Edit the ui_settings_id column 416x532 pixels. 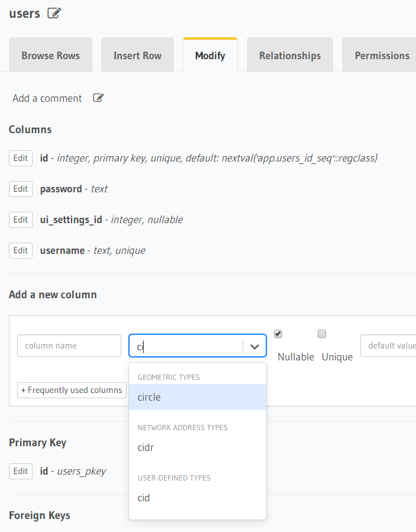21,220
